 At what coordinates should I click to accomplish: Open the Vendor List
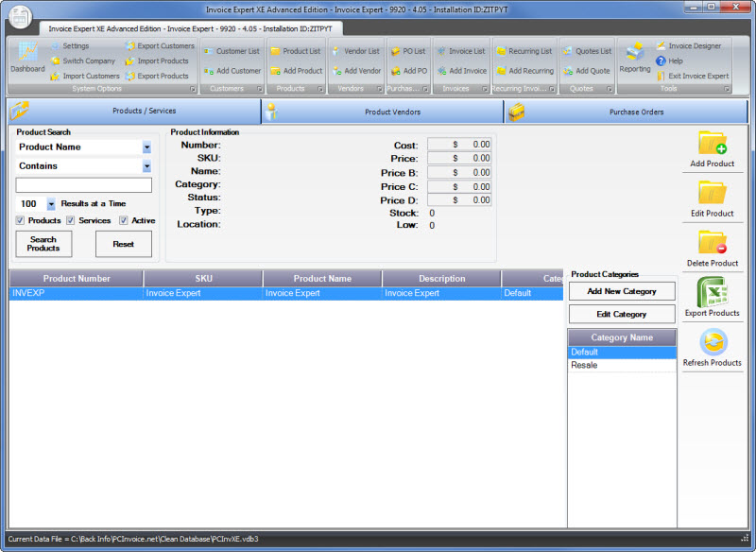pos(356,51)
